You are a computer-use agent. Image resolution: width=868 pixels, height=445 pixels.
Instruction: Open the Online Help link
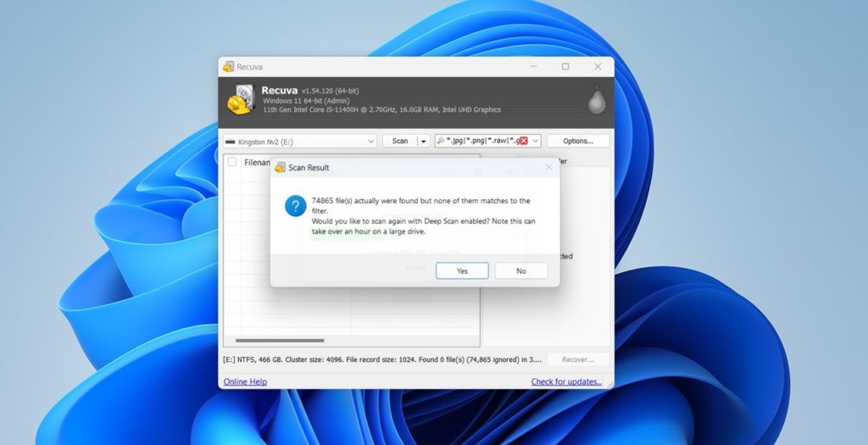(x=245, y=381)
